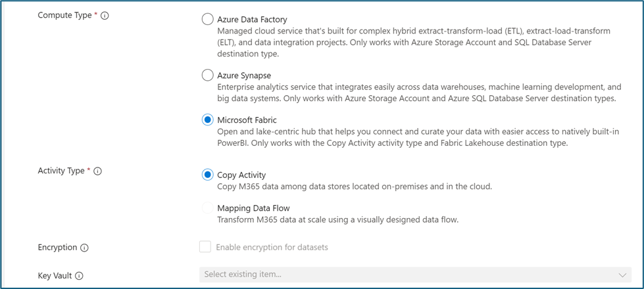Click the 'Enable encryption for datasets' label

(x=272, y=248)
